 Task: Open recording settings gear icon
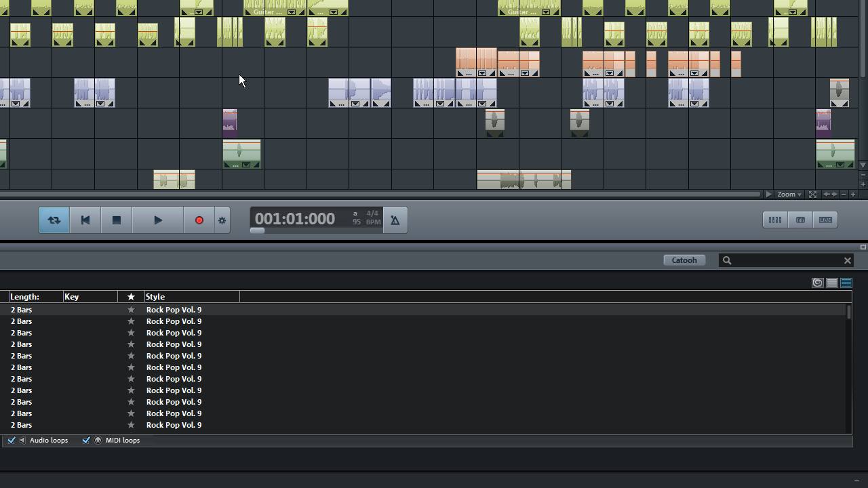tap(222, 220)
